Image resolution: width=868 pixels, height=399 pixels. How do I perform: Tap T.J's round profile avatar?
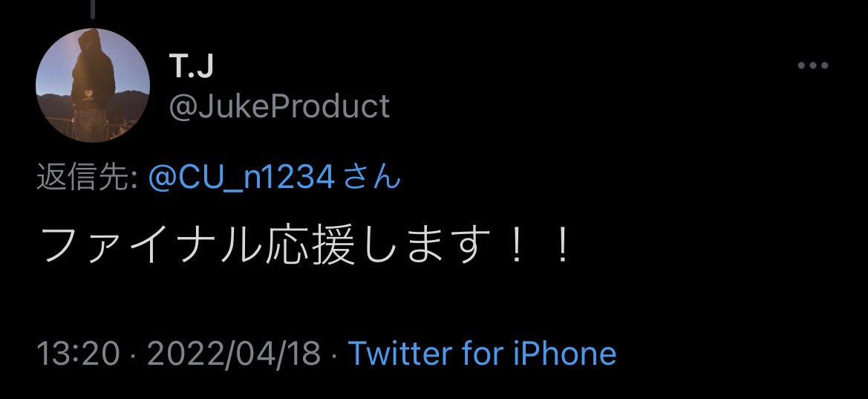[x=93, y=85]
